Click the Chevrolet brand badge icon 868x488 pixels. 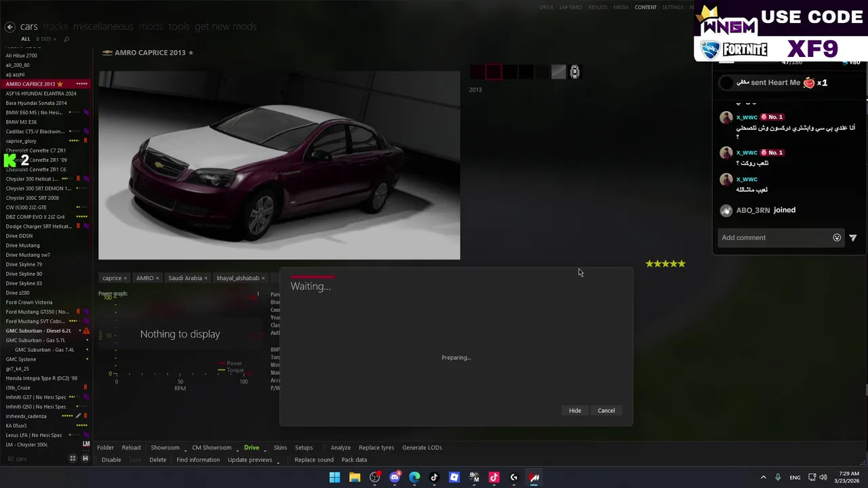point(107,53)
